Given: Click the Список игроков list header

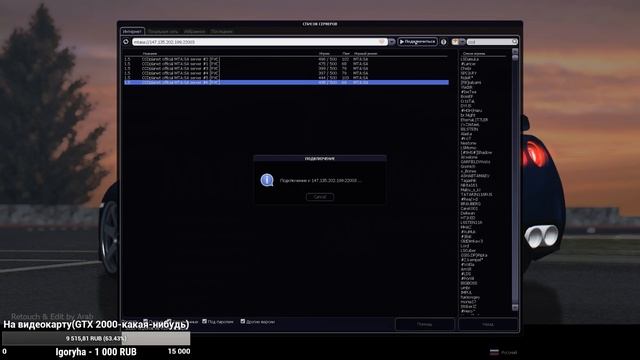Looking at the screenshot, I should pos(474,53).
